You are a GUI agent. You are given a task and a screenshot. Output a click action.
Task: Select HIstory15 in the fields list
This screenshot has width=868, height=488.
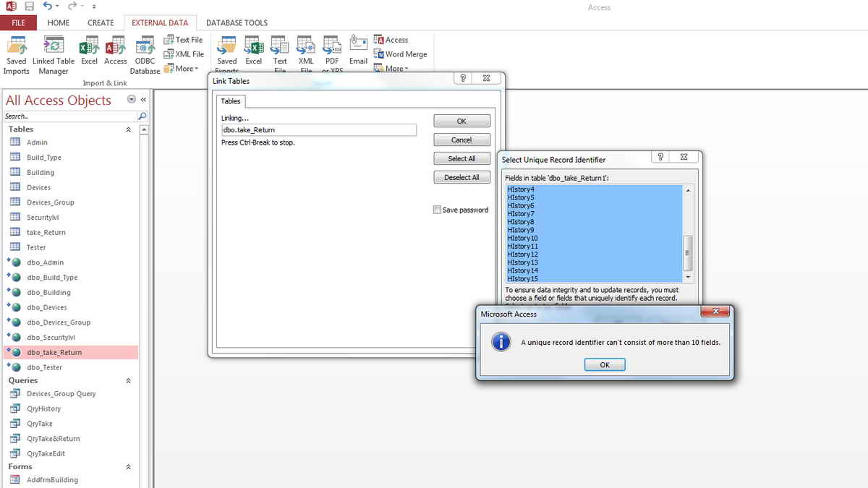click(x=595, y=278)
